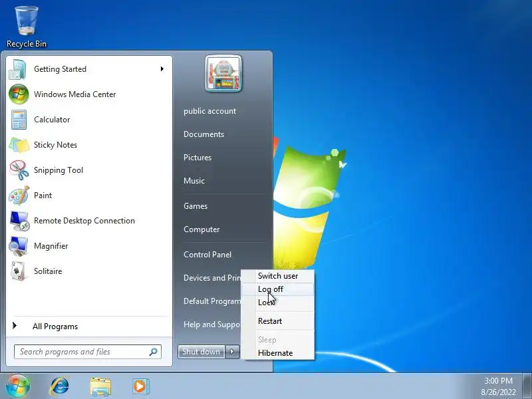The image size is (532, 399).
Task: Open Internet Explorer from taskbar
Action: [59, 386]
